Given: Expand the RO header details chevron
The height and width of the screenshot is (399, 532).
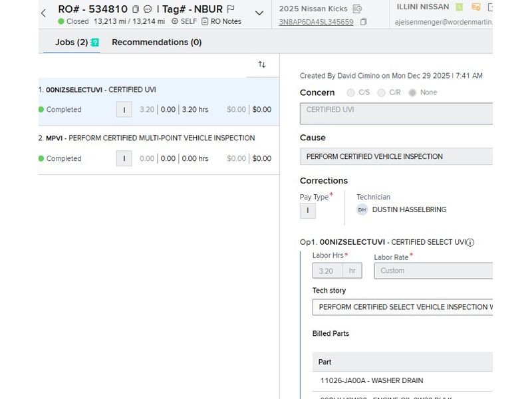Looking at the screenshot, I should [x=259, y=13].
